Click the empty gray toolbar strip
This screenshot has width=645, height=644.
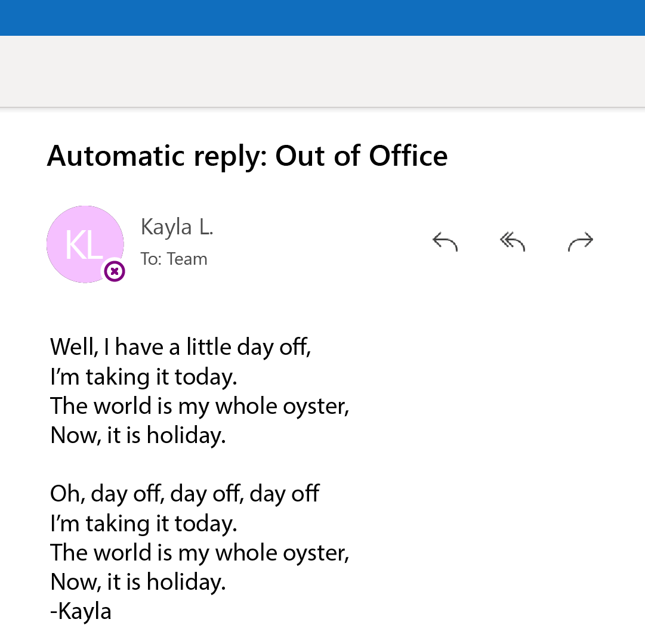(x=322, y=72)
